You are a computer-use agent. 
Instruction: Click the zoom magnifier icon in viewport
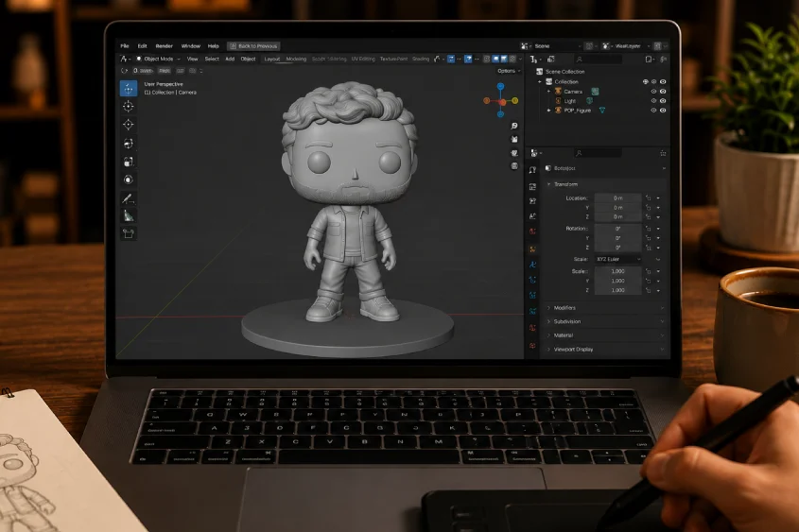514,126
